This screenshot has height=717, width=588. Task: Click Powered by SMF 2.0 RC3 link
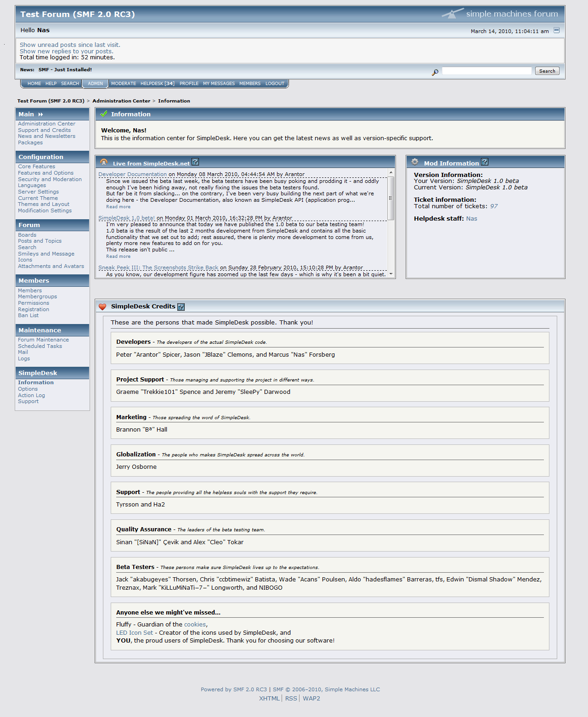tap(233, 689)
